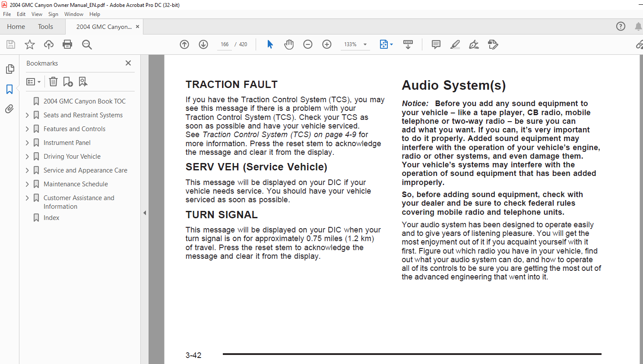
Task: Expand Maintenance Schedule bookmark
Action: [27, 184]
